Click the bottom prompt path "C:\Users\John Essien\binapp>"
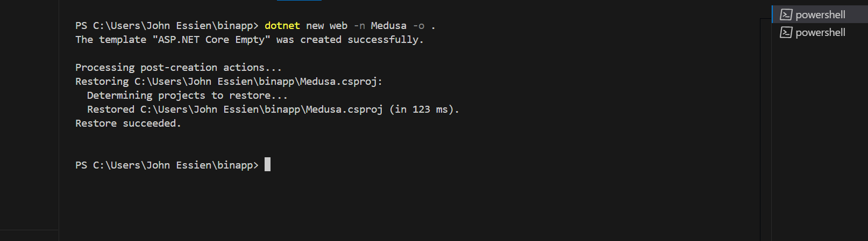Screen dimensions: 868x241 [176, 165]
